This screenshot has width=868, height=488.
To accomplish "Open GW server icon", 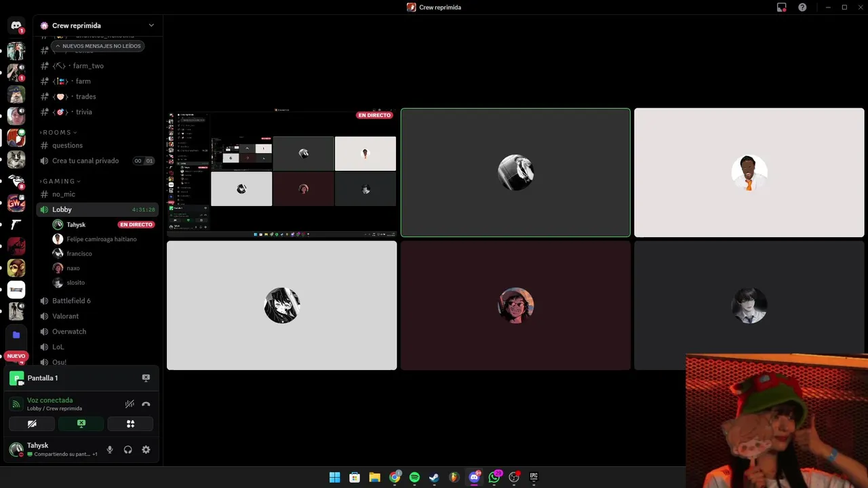I will pos(16,203).
